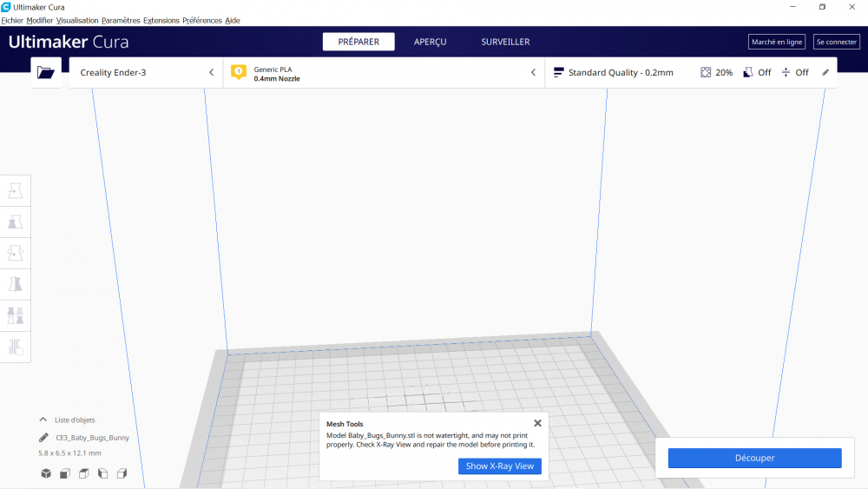Viewport: 868px width, 489px height.
Task: Open print settings with pencil icon
Action: tap(825, 73)
